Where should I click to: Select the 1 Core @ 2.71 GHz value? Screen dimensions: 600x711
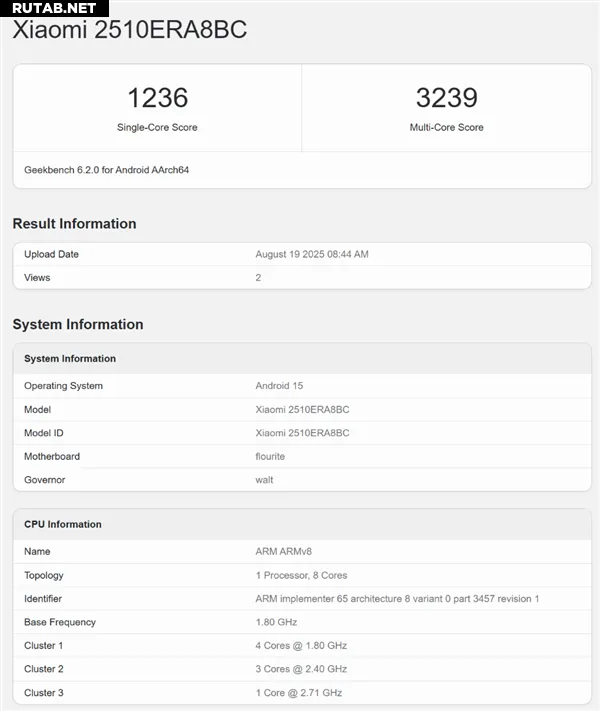pyautogui.click(x=299, y=693)
